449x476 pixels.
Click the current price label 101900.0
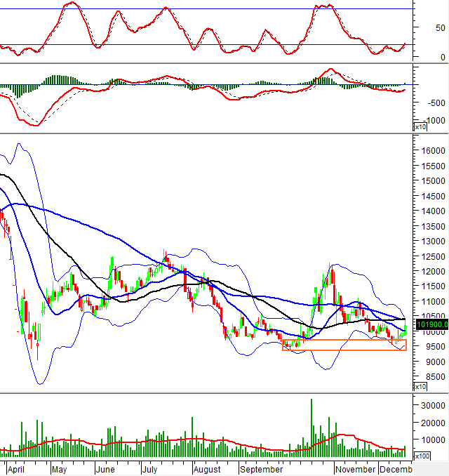click(430, 324)
